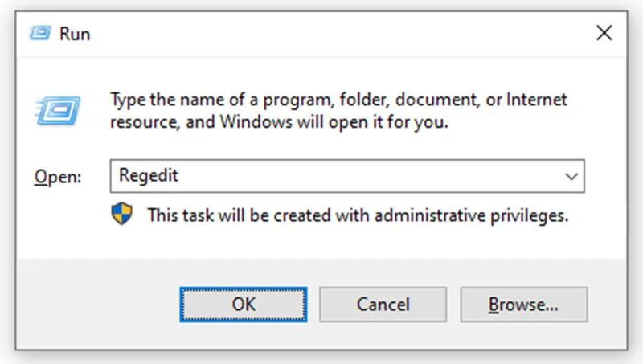Click the word Regedit in combo box

point(149,175)
